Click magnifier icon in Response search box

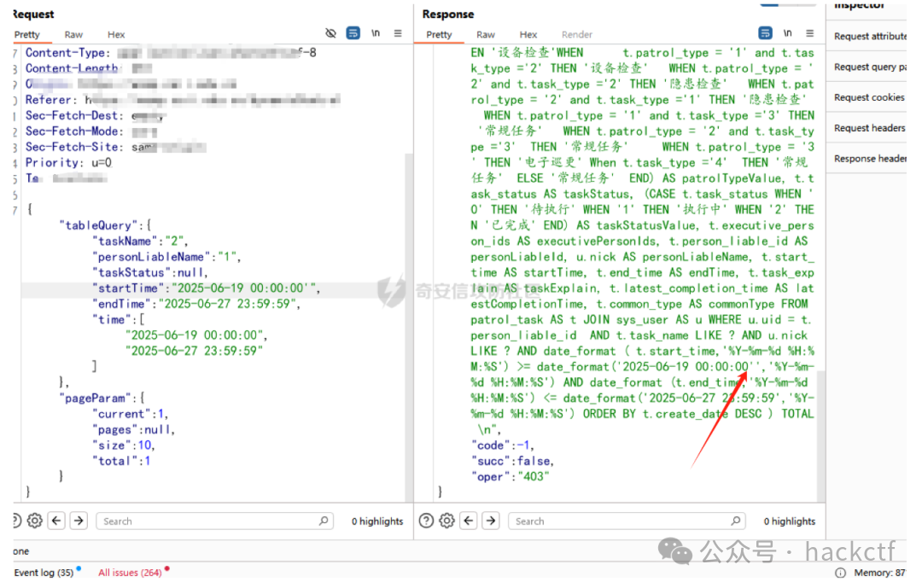[736, 521]
